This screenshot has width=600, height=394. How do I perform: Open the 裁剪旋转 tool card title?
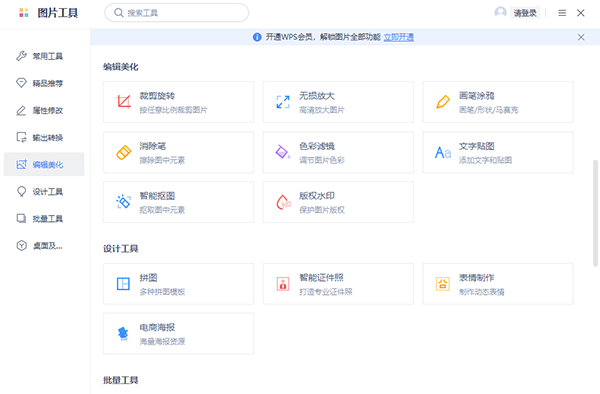click(x=157, y=96)
